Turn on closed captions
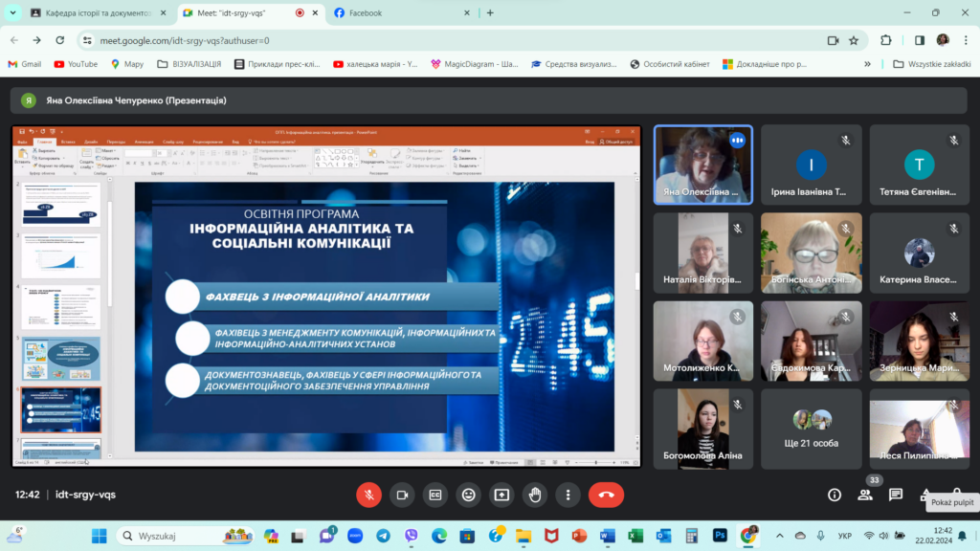The width and height of the screenshot is (980, 551). click(x=435, y=495)
